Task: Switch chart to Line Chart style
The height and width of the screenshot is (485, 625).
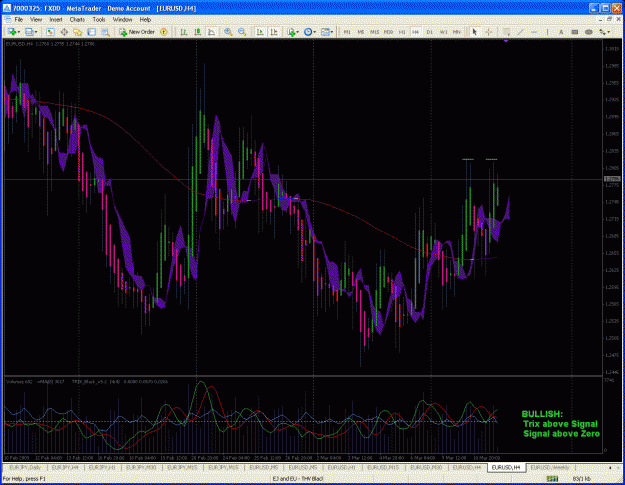Action: click(211, 32)
